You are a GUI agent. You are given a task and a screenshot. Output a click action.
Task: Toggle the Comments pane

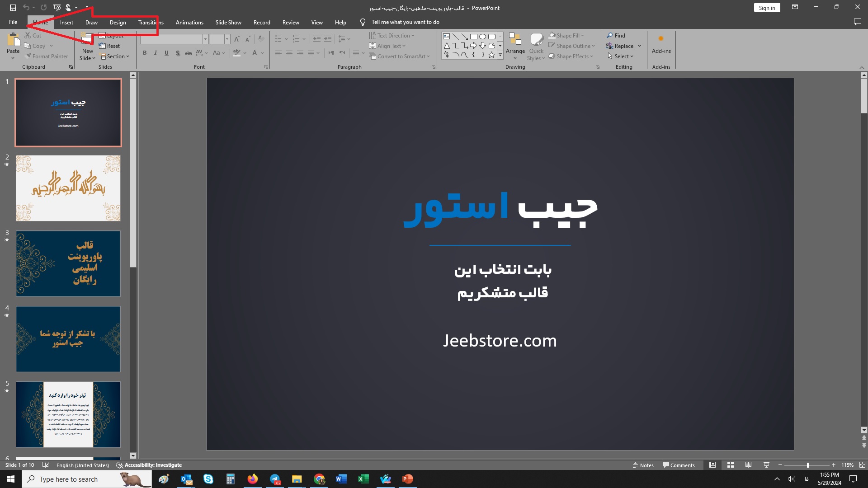(x=679, y=465)
